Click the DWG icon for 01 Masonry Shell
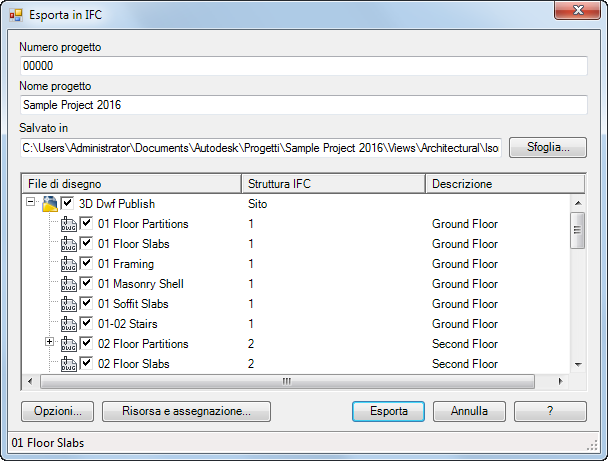608x461 pixels. [69, 284]
